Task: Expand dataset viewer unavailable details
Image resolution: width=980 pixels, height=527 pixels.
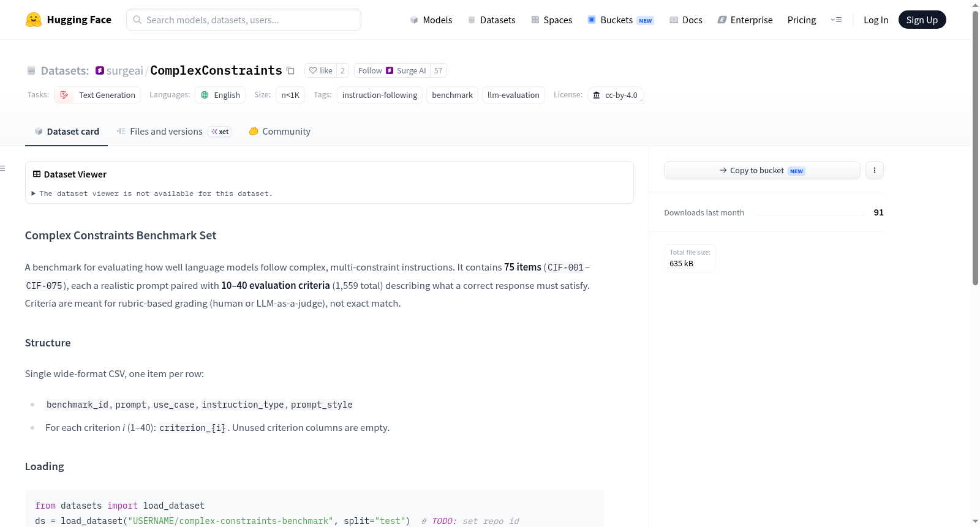Action: click(x=153, y=193)
